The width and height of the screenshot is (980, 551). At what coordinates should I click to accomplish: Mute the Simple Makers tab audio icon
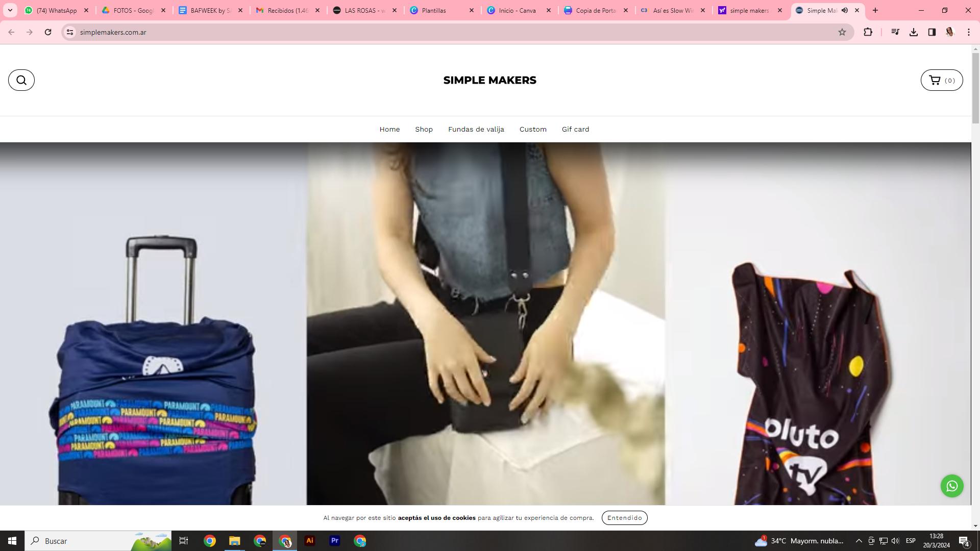tap(845, 10)
